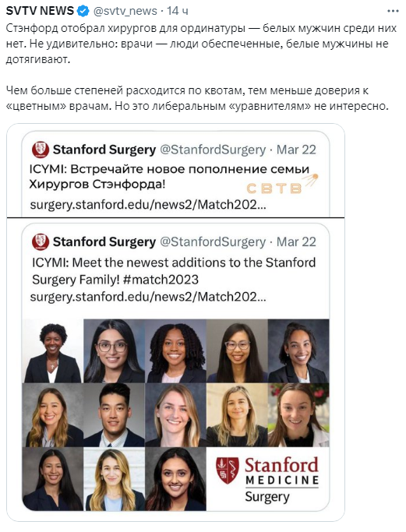Click the Stanford Medicine shield logo

click(227, 470)
